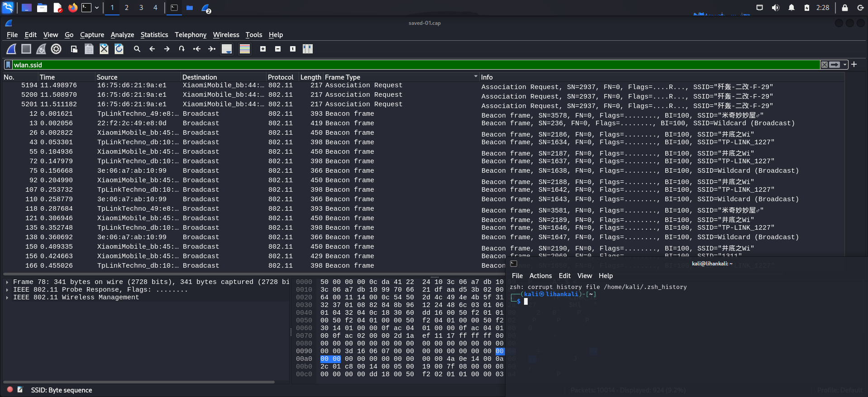Viewport: 868px width, 397px height.
Task: Zoom out the main window text
Action: coord(278,49)
